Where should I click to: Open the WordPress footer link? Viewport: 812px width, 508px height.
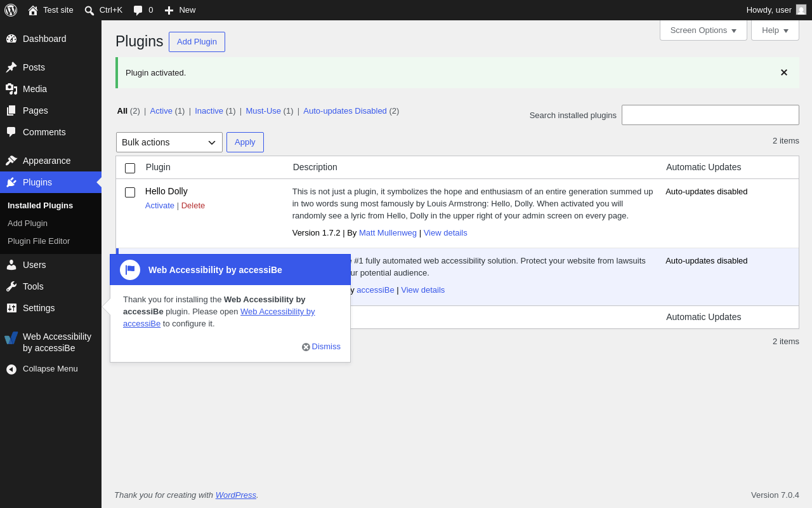coord(236,495)
